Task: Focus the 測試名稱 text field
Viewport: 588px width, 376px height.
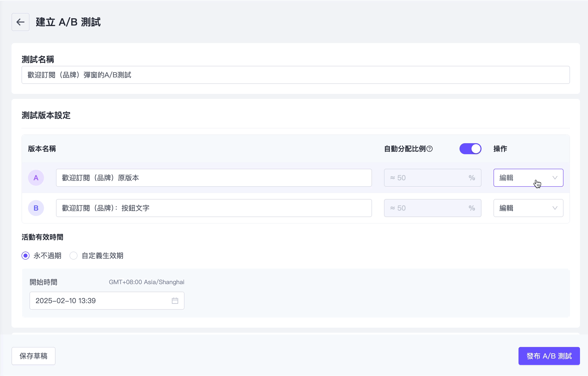Action: [x=295, y=75]
